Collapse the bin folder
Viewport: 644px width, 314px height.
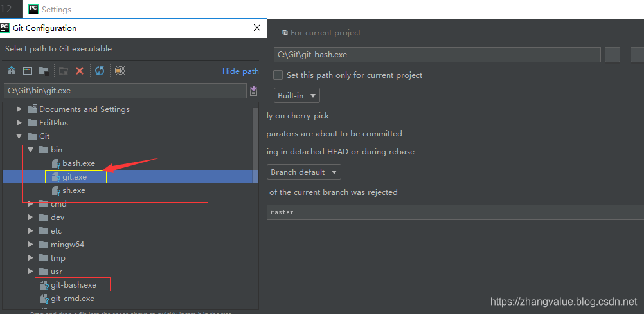pyautogui.click(x=30, y=150)
